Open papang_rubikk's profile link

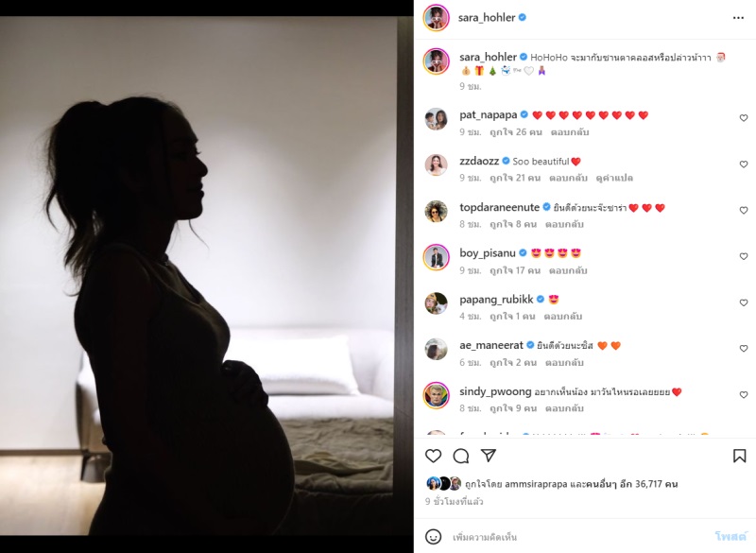tap(496, 300)
